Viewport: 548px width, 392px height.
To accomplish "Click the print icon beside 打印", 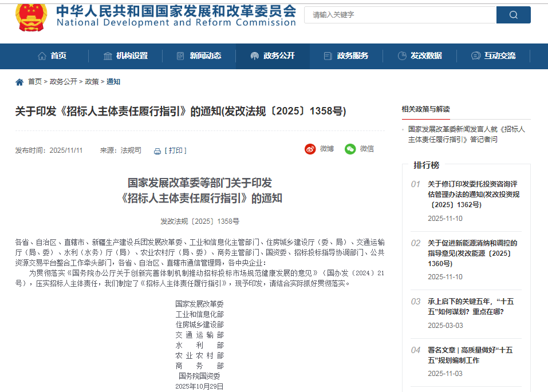I will [157, 150].
